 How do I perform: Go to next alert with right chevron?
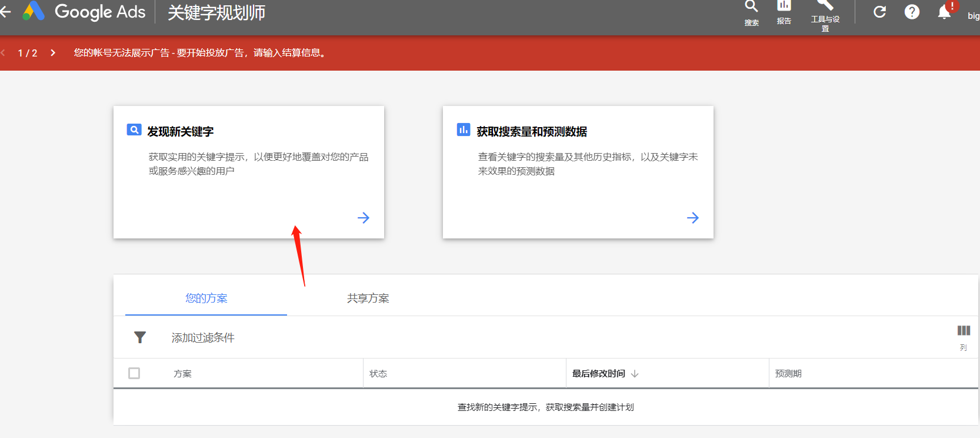pyautogui.click(x=53, y=53)
